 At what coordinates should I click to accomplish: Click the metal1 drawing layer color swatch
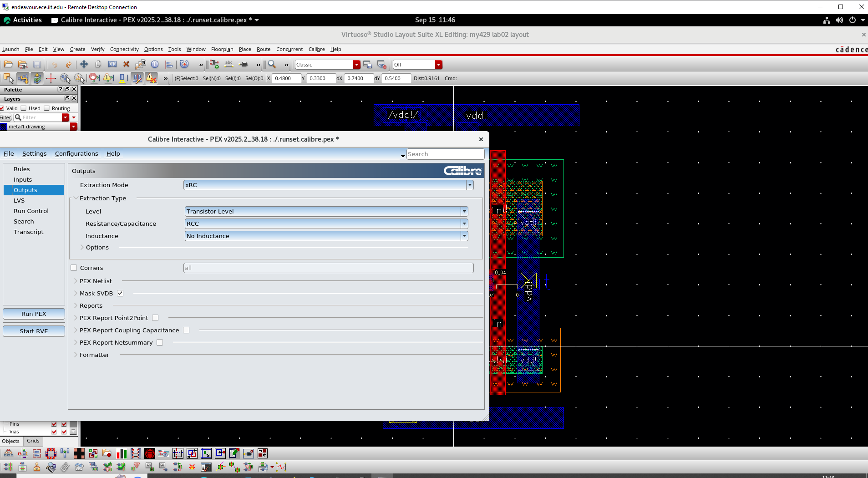[x=4, y=127]
